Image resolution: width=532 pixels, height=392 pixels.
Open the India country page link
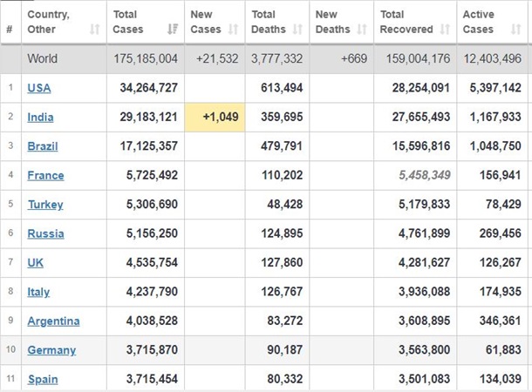[41, 117]
